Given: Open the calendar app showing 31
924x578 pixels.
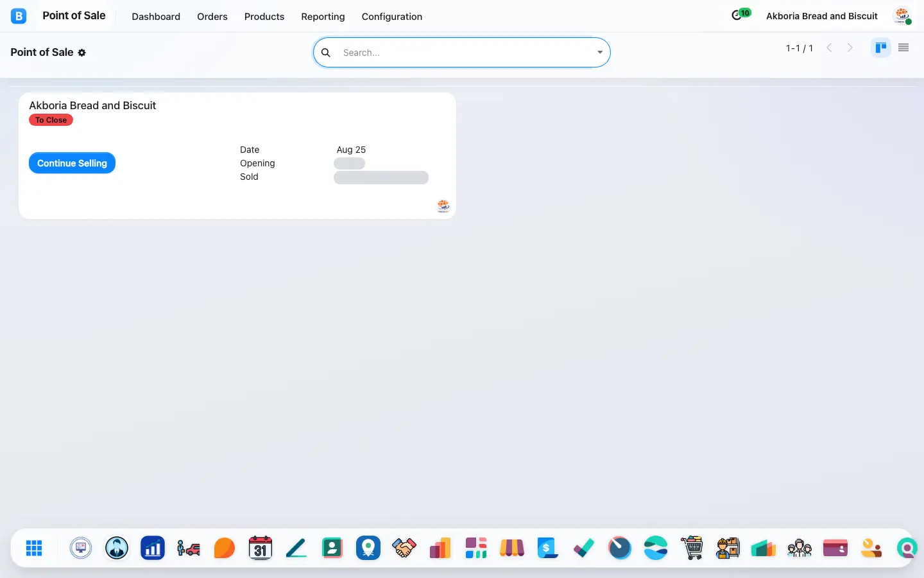Looking at the screenshot, I should pos(261,548).
